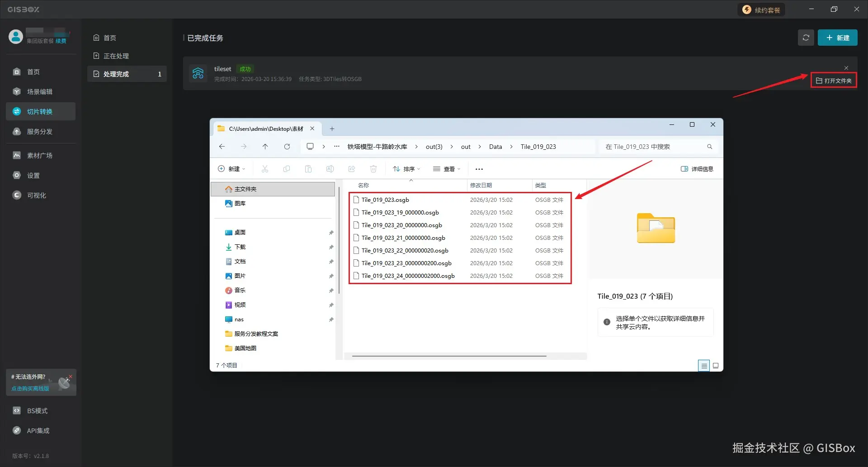This screenshot has height=467, width=868.
Task: Sort by the 修改日期 column header
Action: click(x=481, y=186)
